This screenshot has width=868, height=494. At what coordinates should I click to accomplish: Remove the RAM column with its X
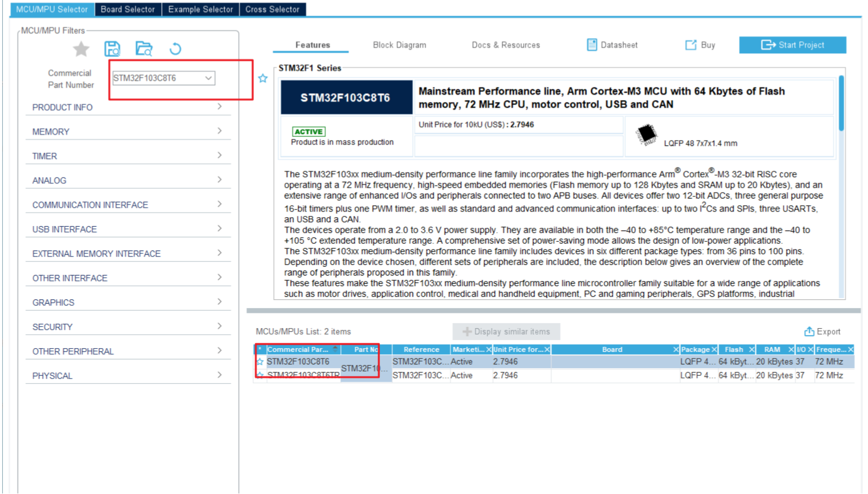coord(791,350)
